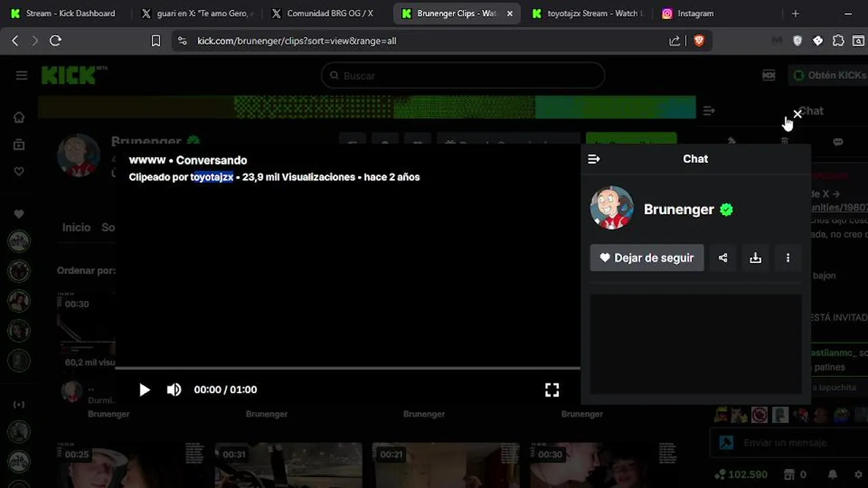
Task: Open Home icon in Kick sidebar
Action: pos(19,117)
